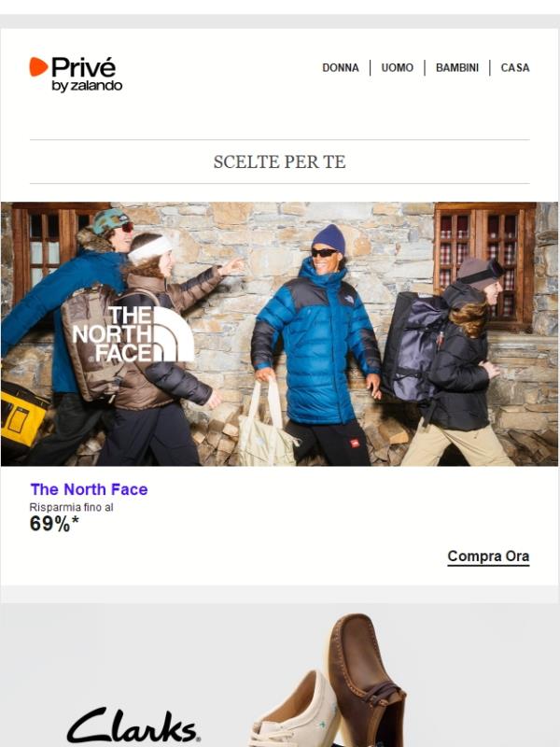Image resolution: width=560 pixels, height=747 pixels.
Task: Open the DONNA category
Action: [341, 67]
